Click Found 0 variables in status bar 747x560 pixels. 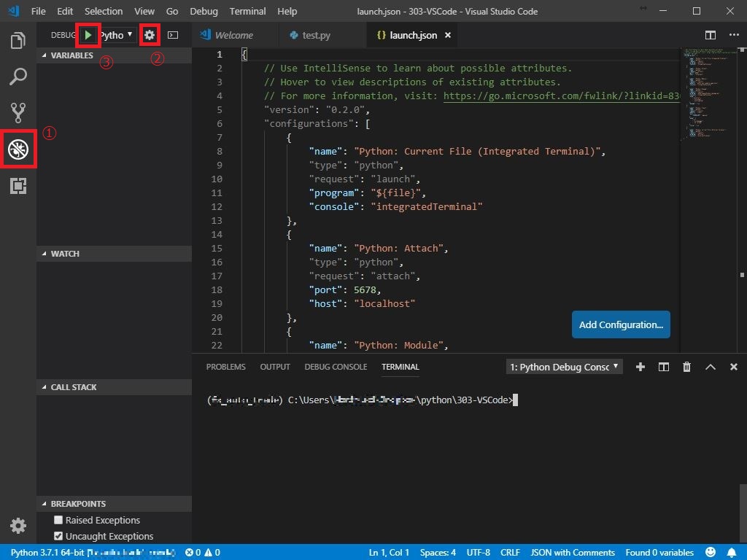tap(659, 553)
